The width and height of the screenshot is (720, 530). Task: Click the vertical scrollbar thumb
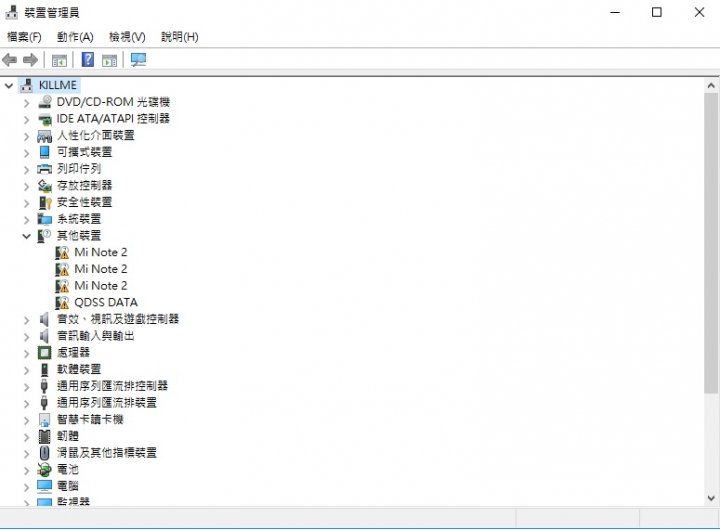[711, 243]
